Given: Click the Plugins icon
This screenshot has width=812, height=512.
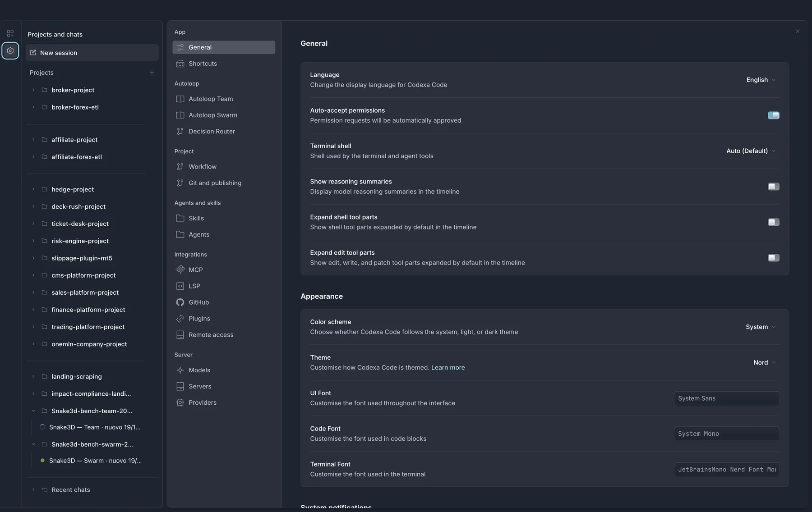Looking at the screenshot, I should tap(180, 318).
